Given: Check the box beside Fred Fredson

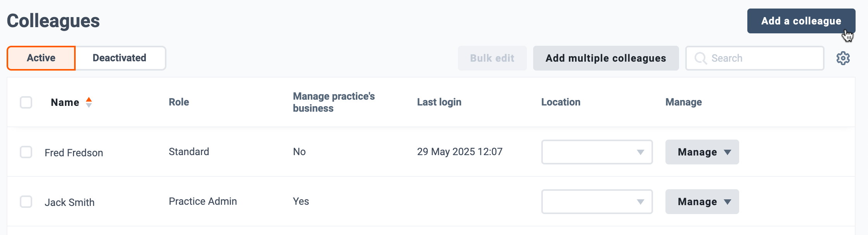Looking at the screenshot, I should (x=26, y=152).
